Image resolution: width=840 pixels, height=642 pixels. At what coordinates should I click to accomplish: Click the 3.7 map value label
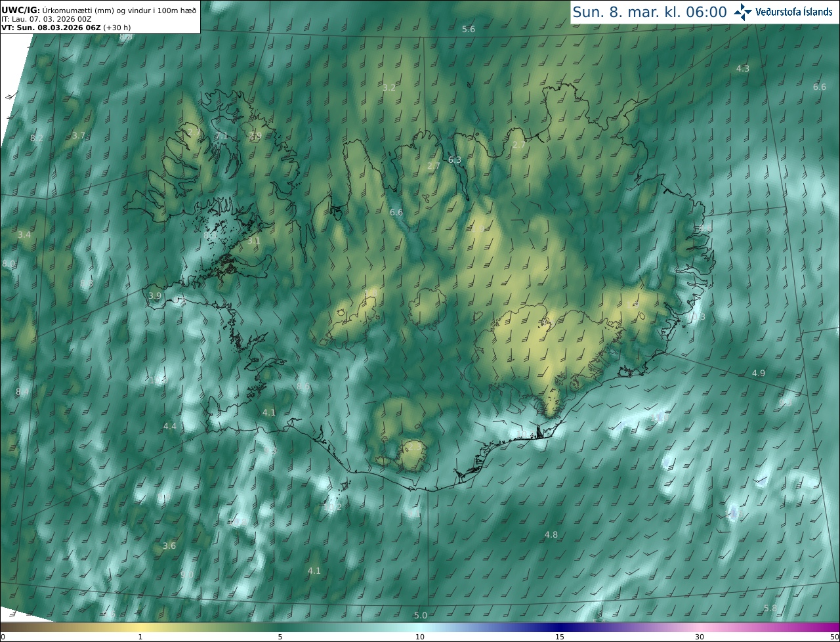[x=79, y=135]
